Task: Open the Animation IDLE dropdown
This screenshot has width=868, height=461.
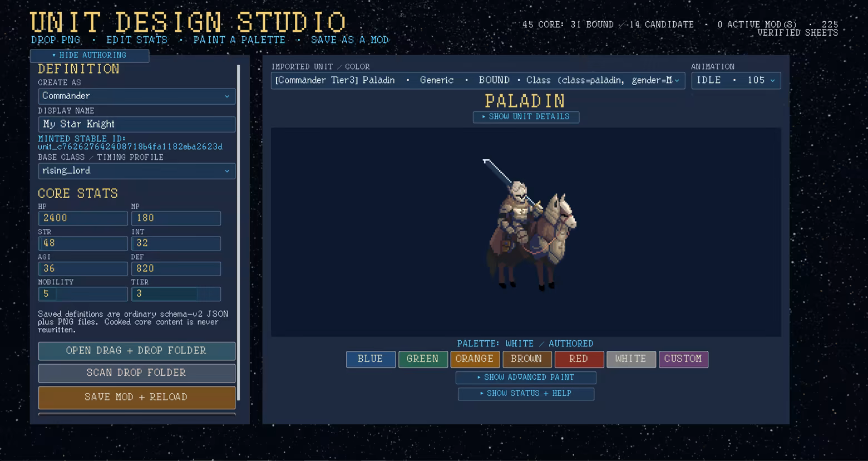Action: coord(736,81)
